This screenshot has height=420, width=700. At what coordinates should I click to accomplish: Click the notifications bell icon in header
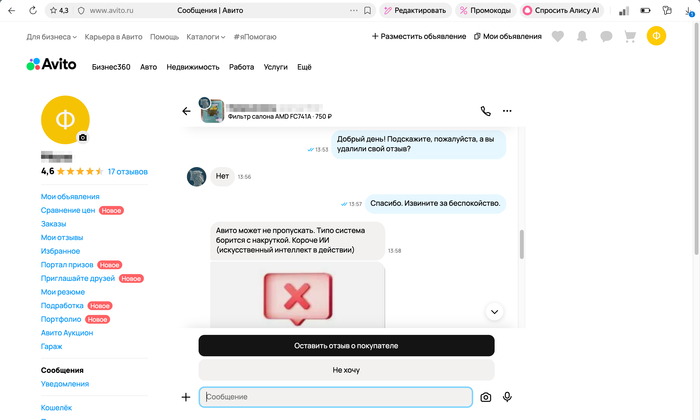point(582,36)
